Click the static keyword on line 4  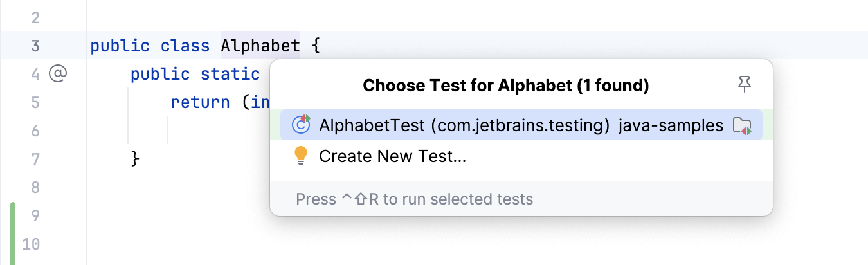(x=230, y=74)
